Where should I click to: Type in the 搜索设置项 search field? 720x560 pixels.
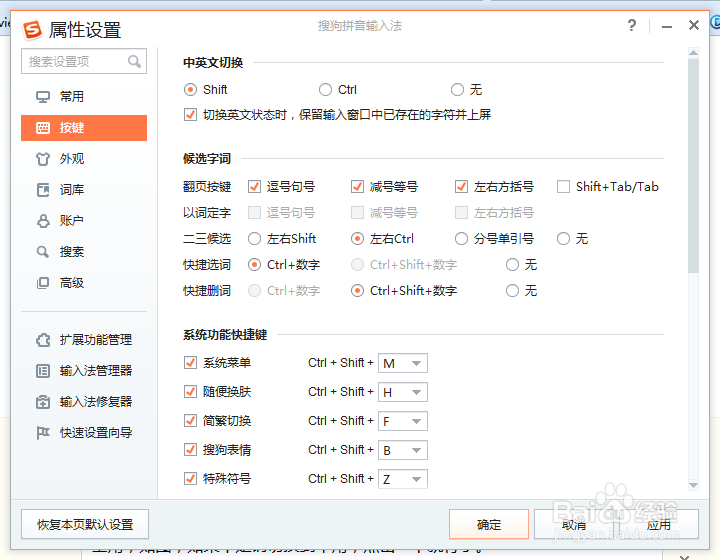[x=75, y=62]
